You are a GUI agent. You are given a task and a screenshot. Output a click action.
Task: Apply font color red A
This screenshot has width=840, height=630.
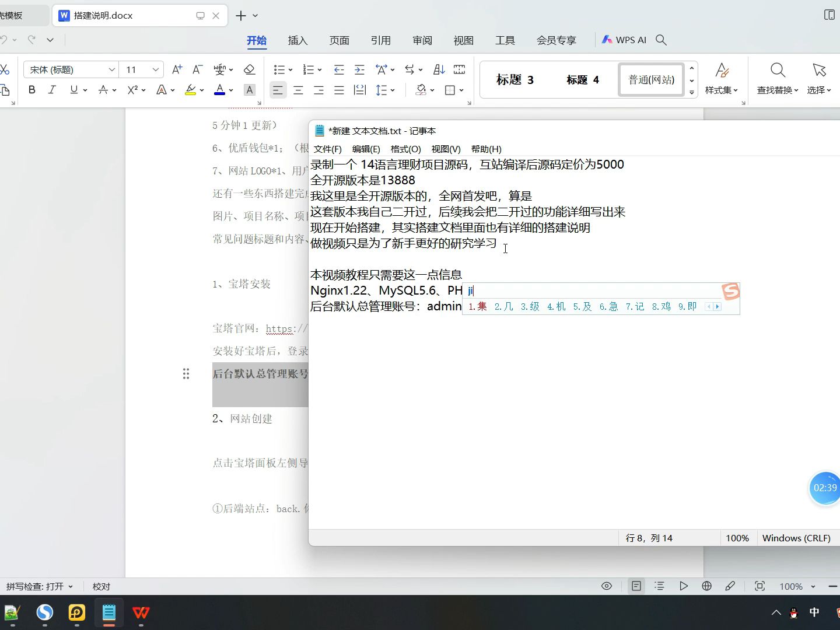[219, 90]
